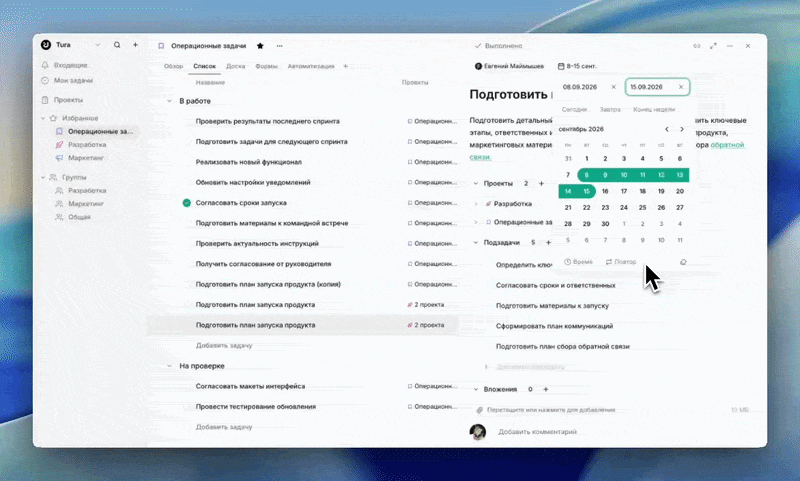Clear the dates with the eraser icon

click(x=683, y=262)
